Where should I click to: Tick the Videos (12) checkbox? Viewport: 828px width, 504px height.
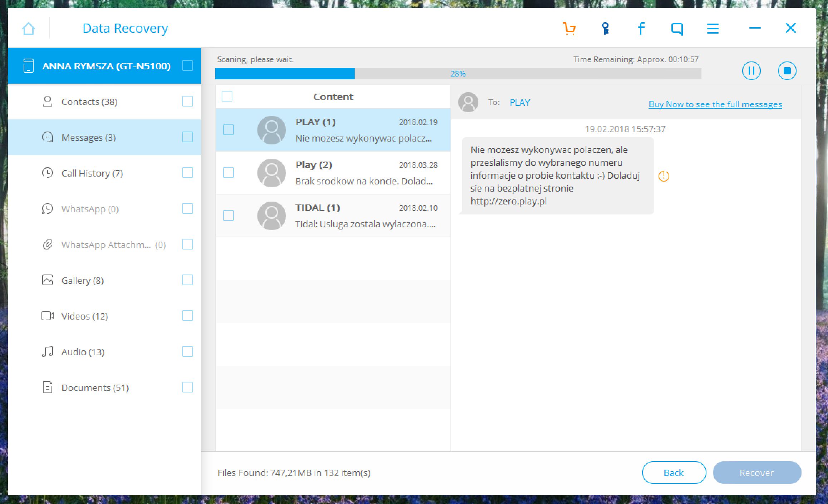(x=188, y=316)
